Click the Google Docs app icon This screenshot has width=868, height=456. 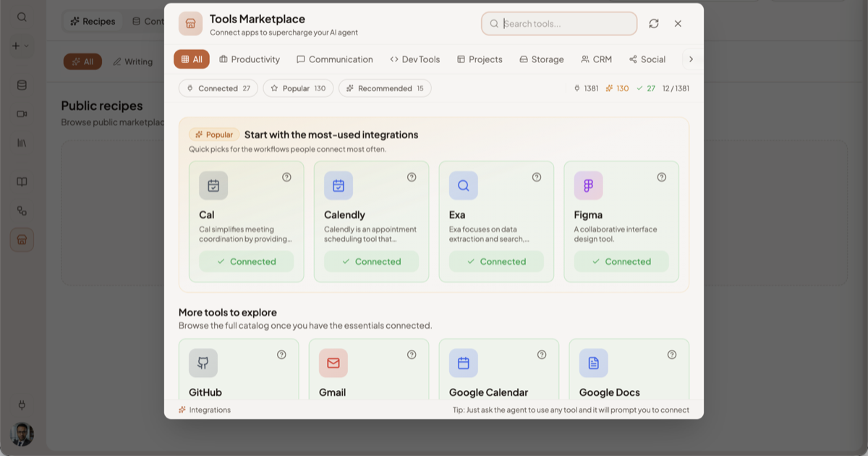point(594,363)
